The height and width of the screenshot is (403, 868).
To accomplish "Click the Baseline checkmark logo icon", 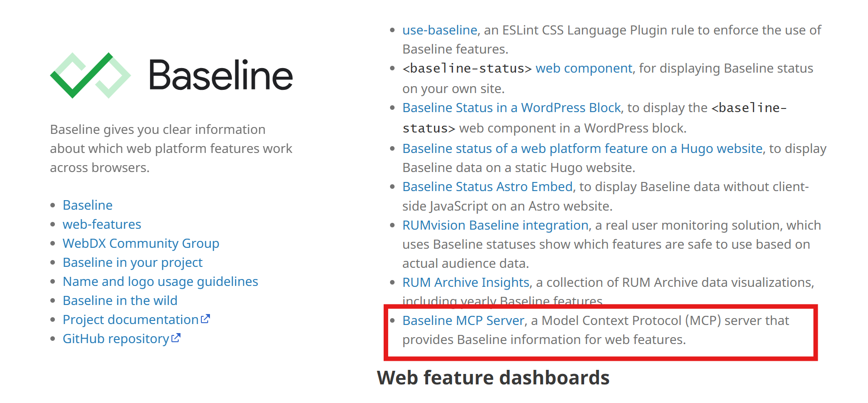I will (x=90, y=75).
